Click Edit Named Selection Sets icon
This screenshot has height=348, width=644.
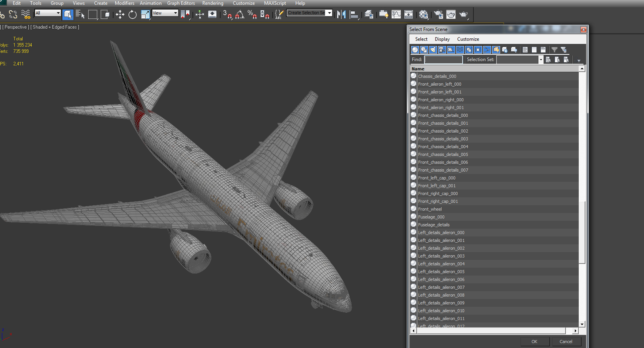pos(279,14)
